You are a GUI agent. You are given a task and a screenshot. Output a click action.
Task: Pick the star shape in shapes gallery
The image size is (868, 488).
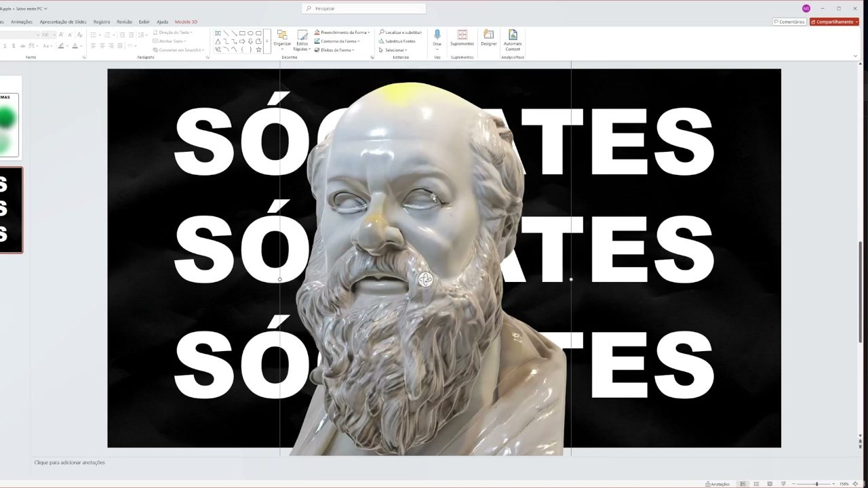tap(258, 49)
